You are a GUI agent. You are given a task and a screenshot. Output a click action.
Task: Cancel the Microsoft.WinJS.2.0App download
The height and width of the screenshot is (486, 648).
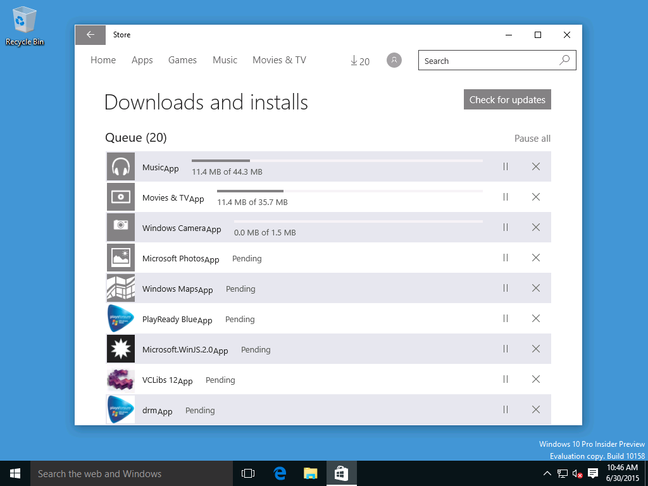point(536,349)
